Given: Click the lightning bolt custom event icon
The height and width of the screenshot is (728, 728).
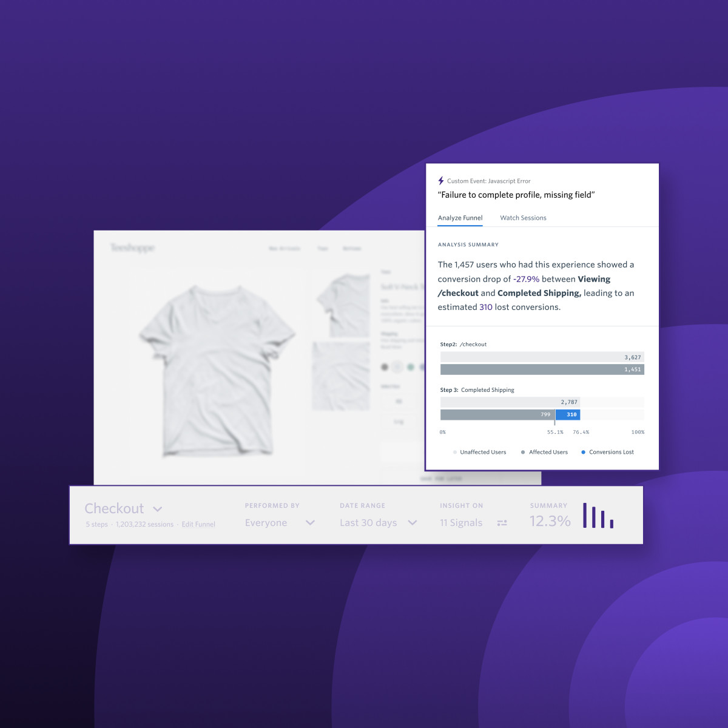Looking at the screenshot, I should pos(441,181).
